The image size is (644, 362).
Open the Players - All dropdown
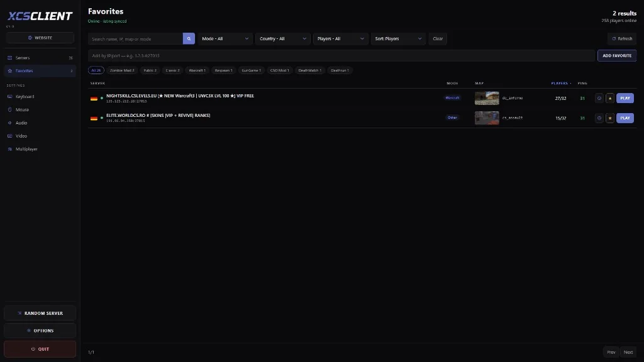pyautogui.click(x=340, y=38)
